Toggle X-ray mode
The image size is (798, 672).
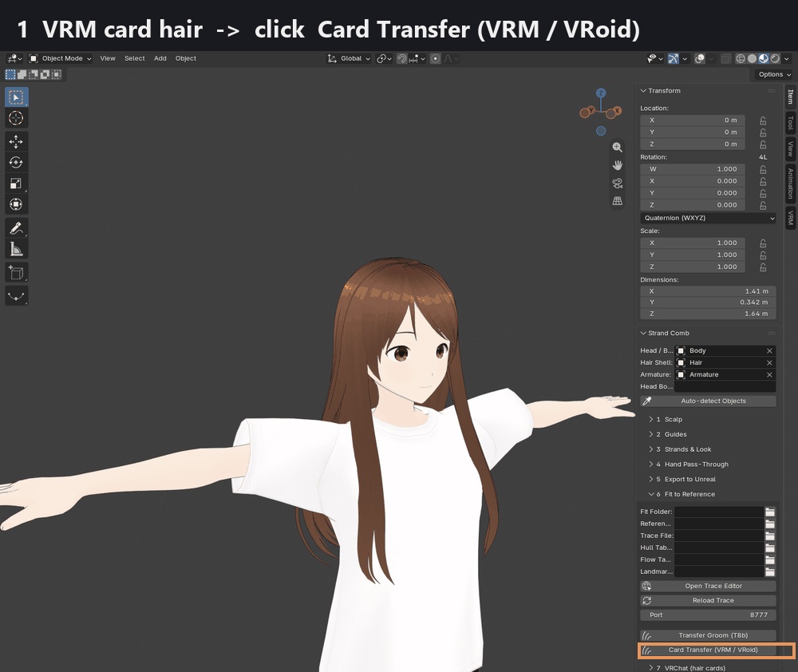pyautogui.click(x=726, y=58)
